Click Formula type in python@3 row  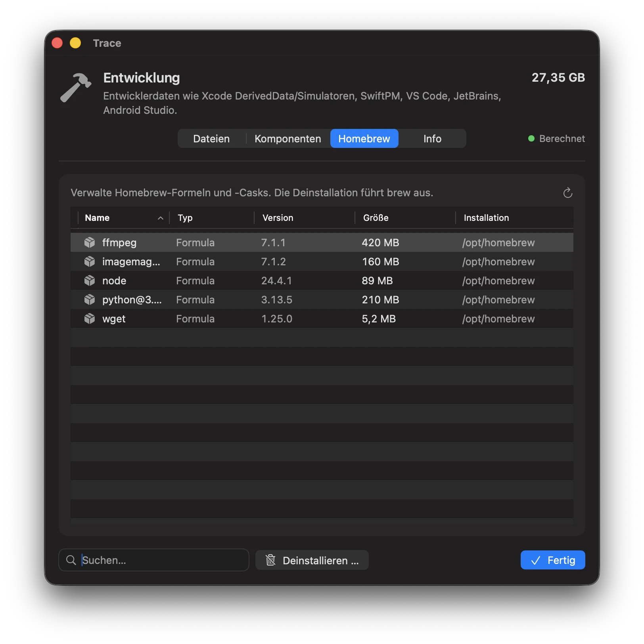[195, 299]
